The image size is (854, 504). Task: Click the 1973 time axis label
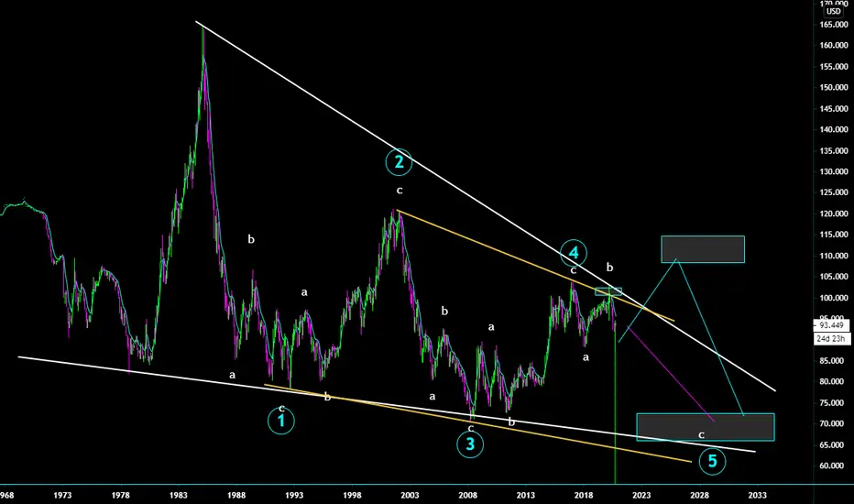[x=62, y=495]
